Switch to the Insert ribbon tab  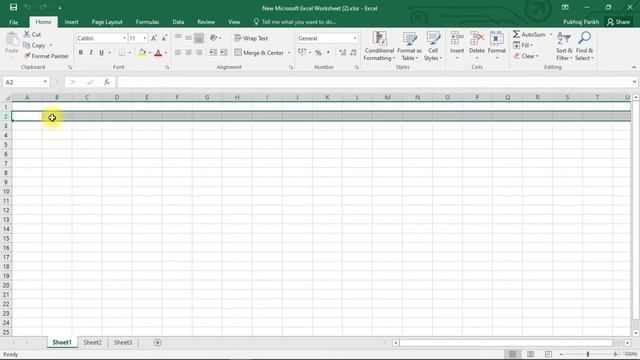coord(71,22)
